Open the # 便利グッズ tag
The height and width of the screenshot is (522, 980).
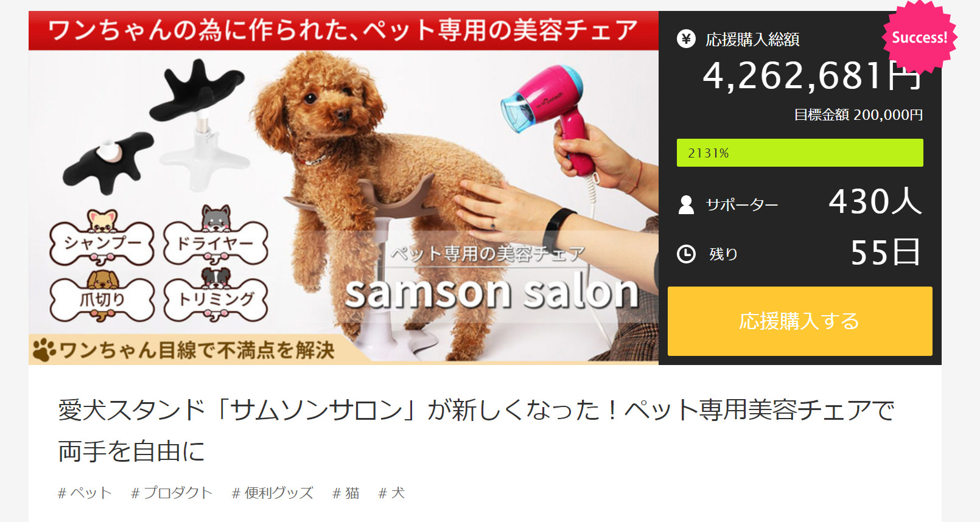point(273,493)
